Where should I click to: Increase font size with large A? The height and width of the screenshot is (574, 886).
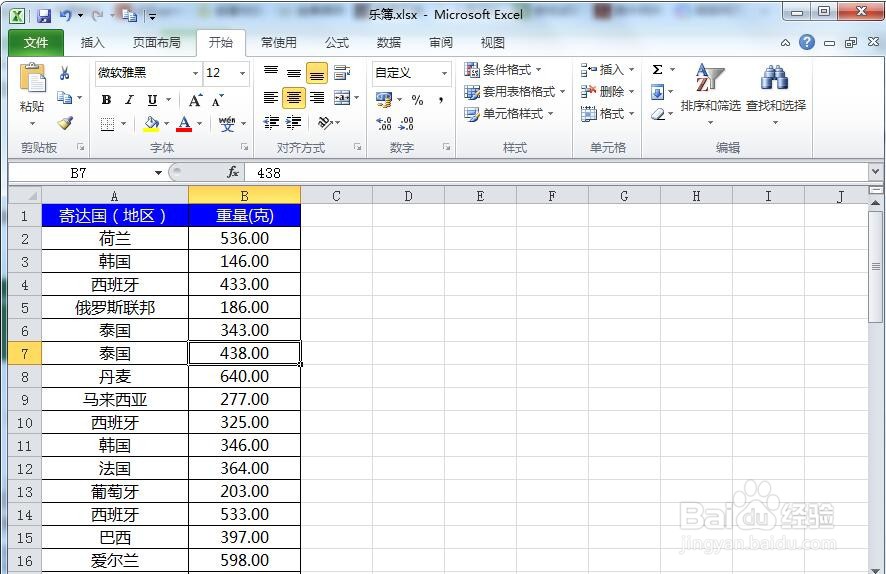195,101
